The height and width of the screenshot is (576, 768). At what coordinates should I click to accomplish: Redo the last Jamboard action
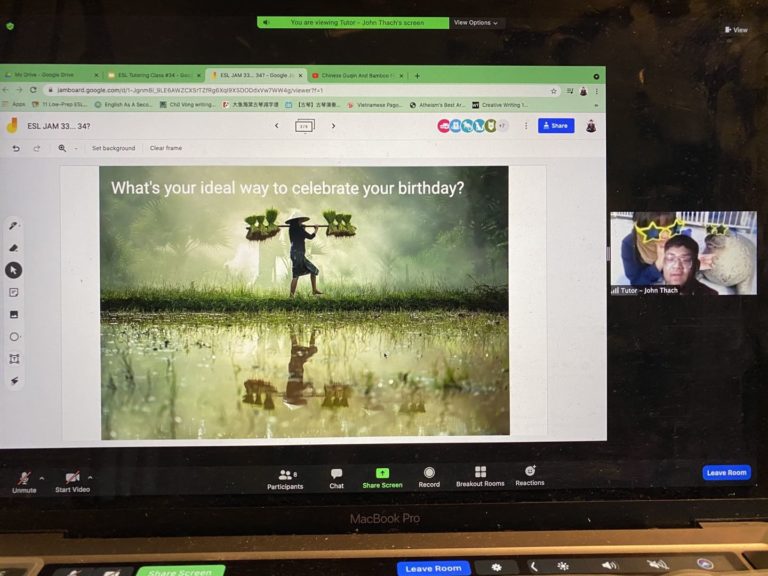tap(37, 148)
